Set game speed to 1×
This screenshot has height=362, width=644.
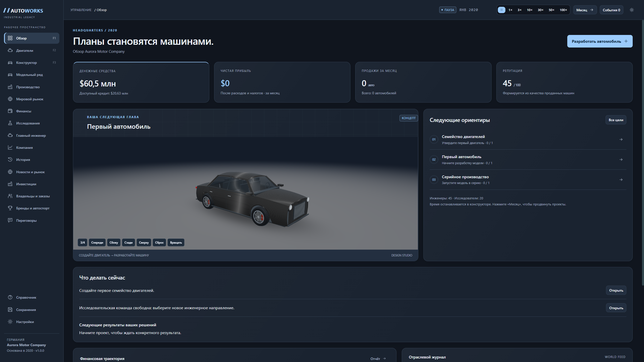coord(510,10)
